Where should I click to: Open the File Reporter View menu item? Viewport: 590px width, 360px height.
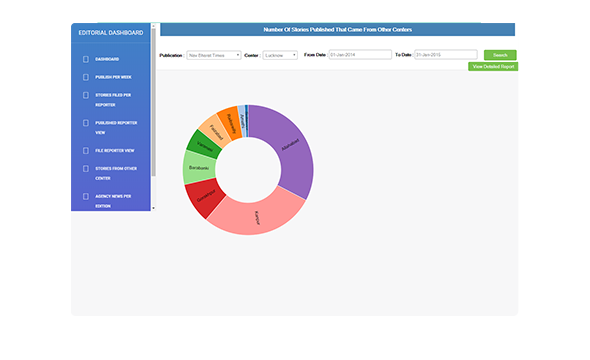114,150
